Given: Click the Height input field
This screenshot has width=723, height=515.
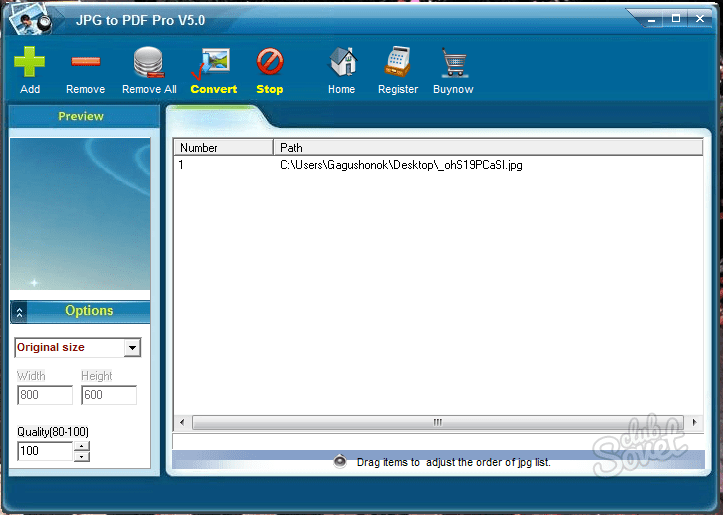Looking at the screenshot, I should pyautogui.click(x=109, y=395).
